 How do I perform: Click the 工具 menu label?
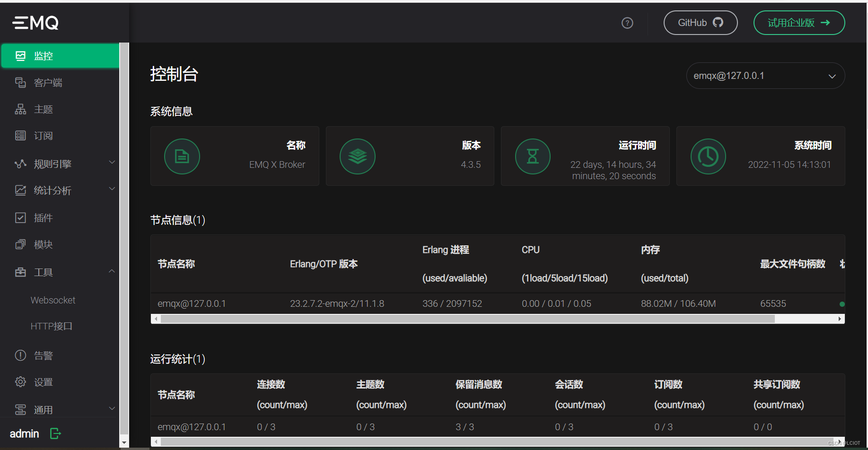[43, 272]
